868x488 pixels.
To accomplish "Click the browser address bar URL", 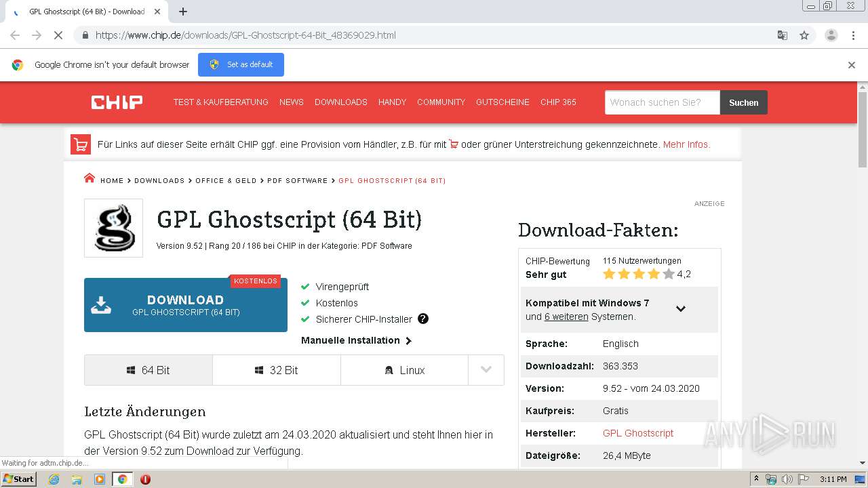I will [x=245, y=35].
